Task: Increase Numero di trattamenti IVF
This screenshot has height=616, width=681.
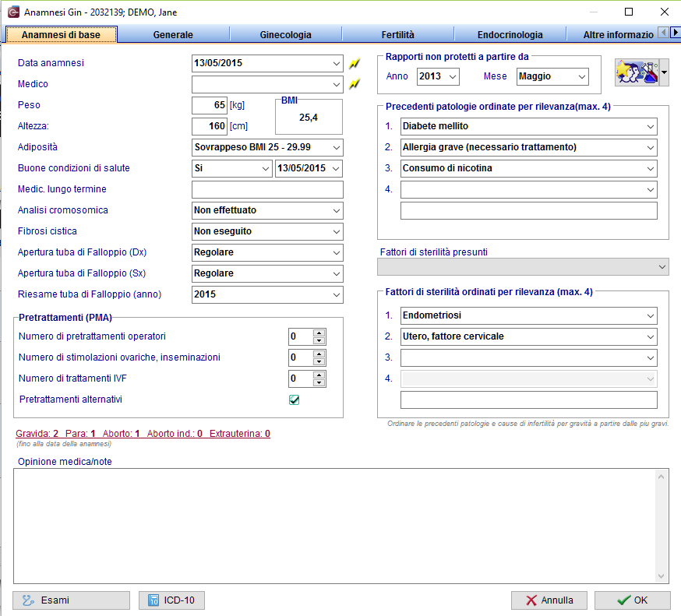Action: coord(319,375)
